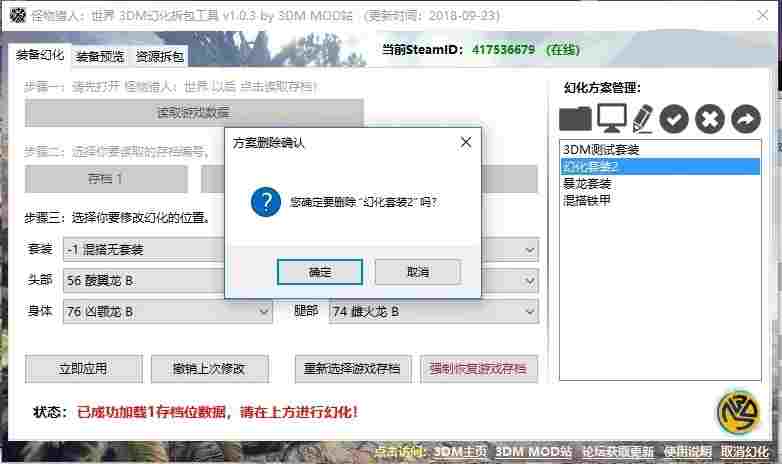Expand the 身体 dropdown 凶颚龙 B

(168, 312)
